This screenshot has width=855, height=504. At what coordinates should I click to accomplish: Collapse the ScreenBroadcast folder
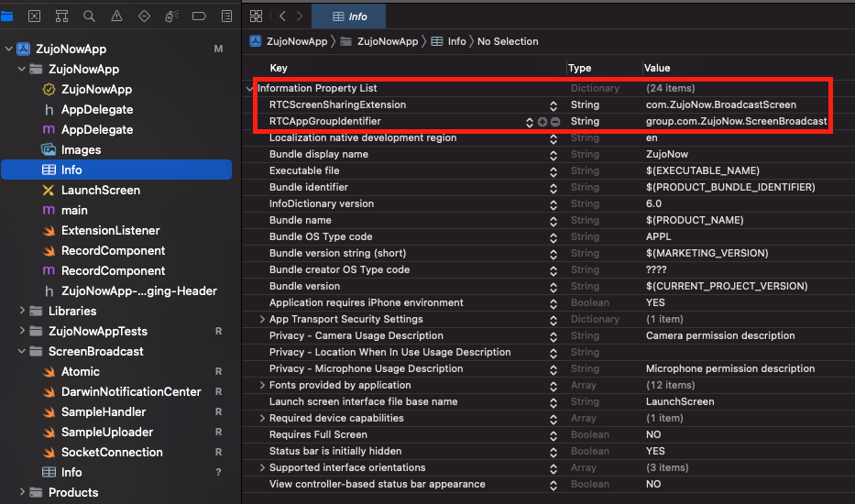(x=22, y=352)
